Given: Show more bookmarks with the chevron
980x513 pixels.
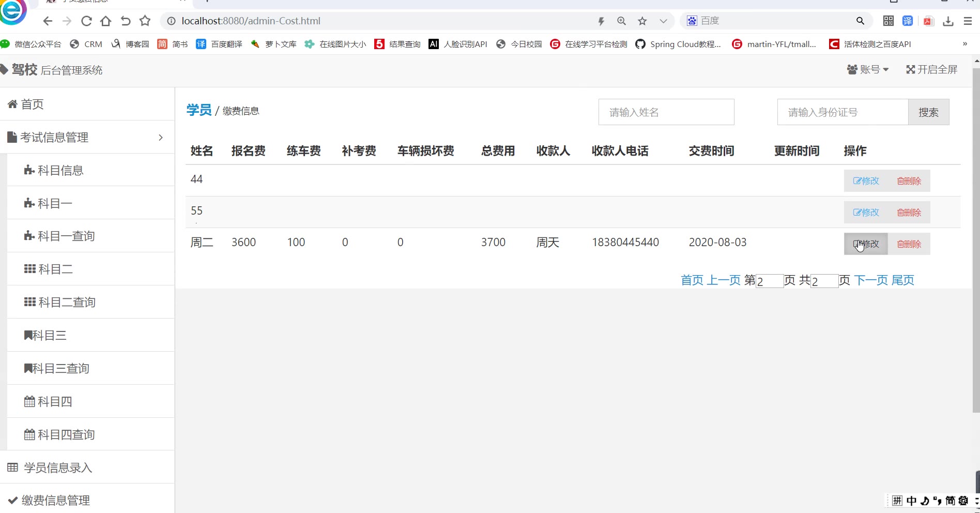Looking at the screenshot, I should tap(964, 44).
